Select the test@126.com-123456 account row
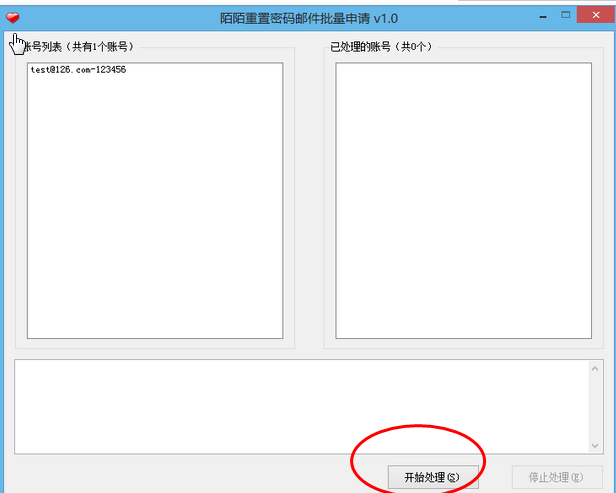The image size is (616, 493). [79, 70]
